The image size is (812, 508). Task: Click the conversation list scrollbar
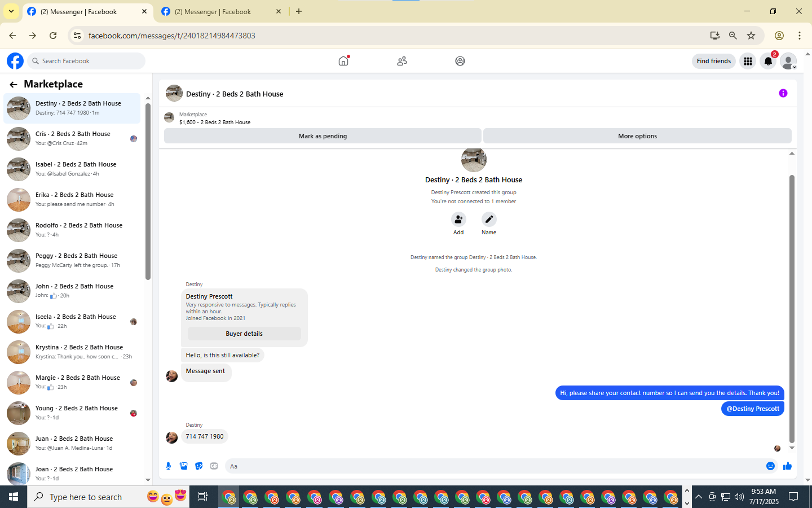(x=148, y=191)
